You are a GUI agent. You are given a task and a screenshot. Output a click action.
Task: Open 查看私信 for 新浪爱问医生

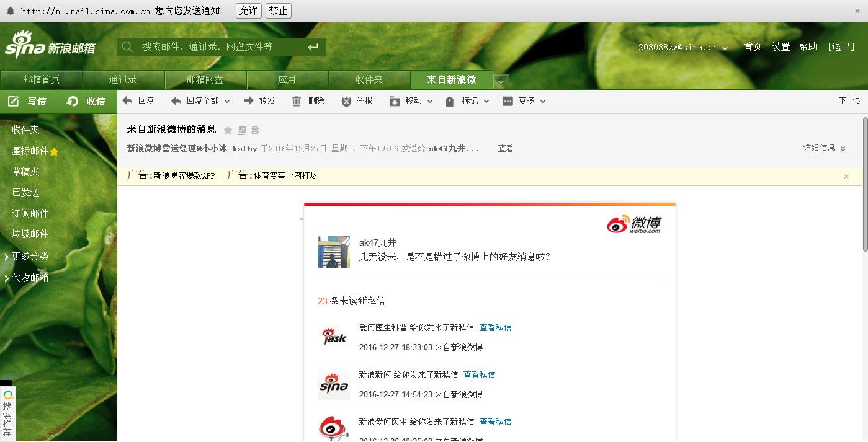click(x=495, y=422)
